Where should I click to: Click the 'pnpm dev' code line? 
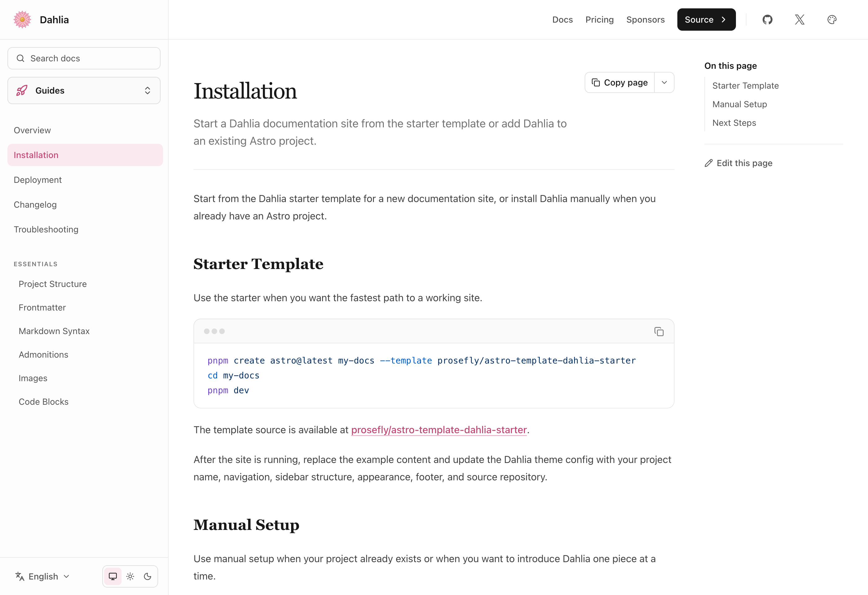228,390
